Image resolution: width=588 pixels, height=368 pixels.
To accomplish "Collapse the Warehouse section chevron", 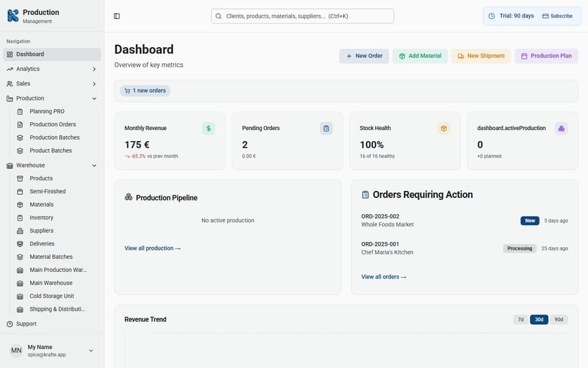I will click(94, 165).
